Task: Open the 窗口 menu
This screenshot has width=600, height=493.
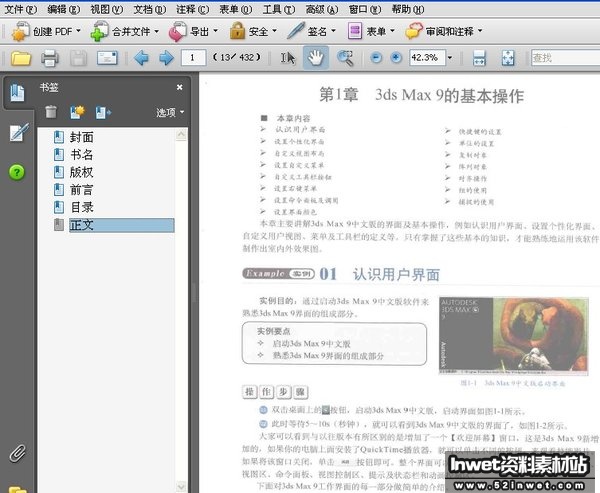Action: coord(365,9)
